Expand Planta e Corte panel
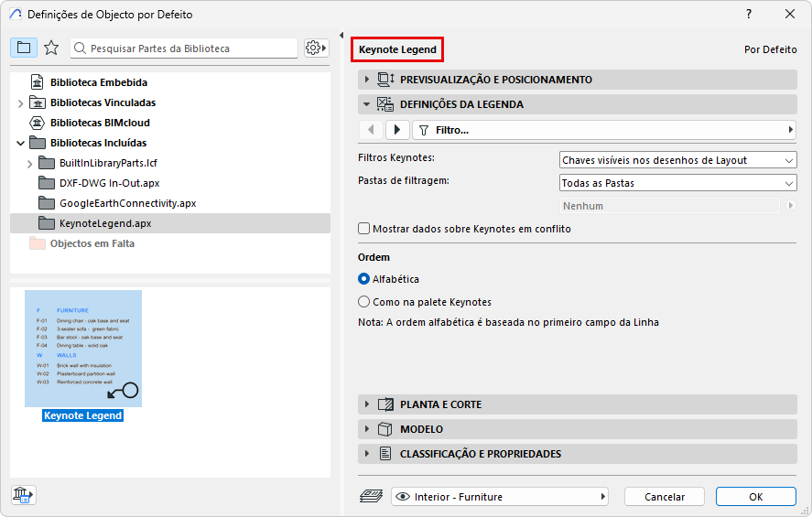Screen dimensions: 812x517 click(x=367, y=404)
